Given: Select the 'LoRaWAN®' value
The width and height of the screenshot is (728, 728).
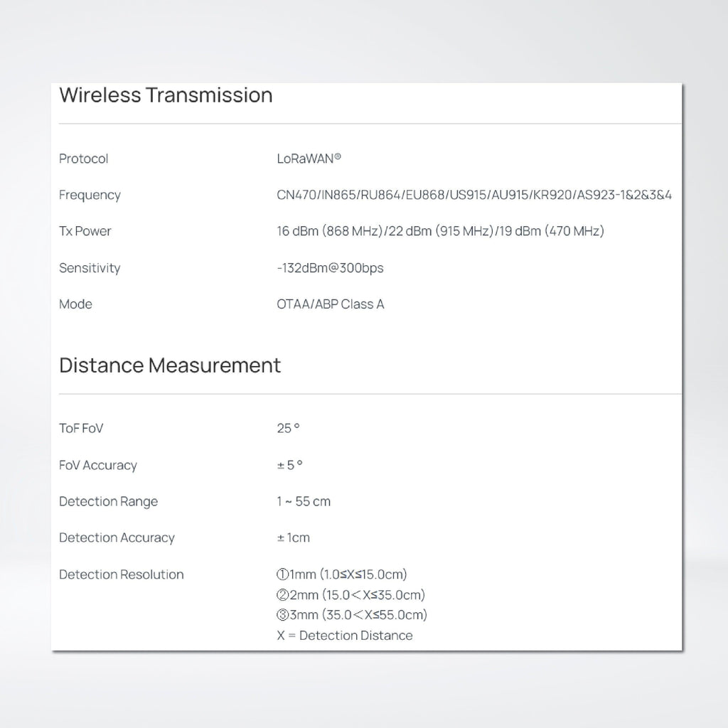Looking at the screenshot, I should [x=309, y=159].
